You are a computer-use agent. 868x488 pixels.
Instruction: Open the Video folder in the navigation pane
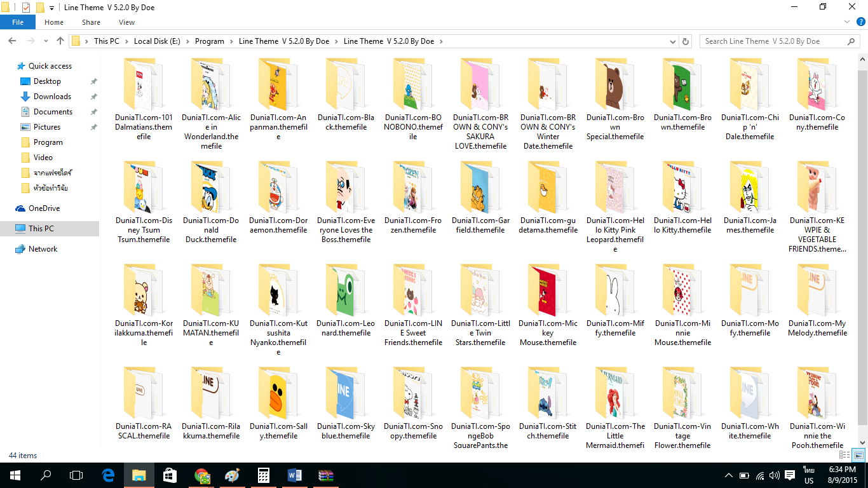click(x=43, y=158)
